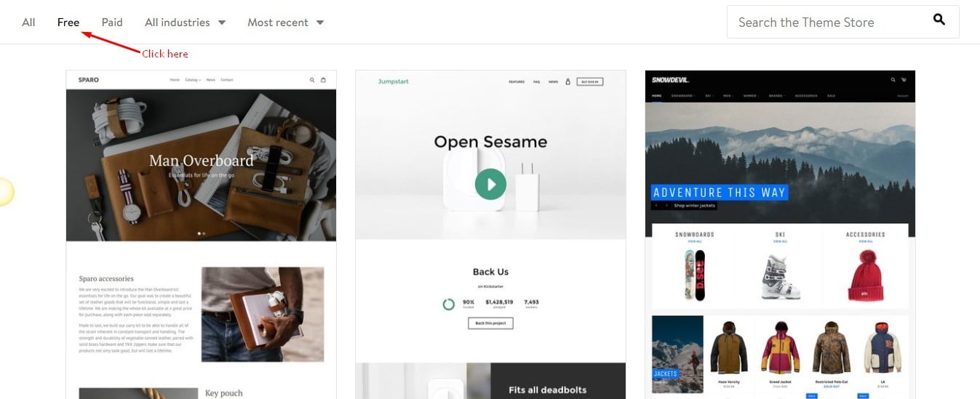Screen dimensions: 980x399
Task: Click the Key pouch heading in Sparo preview
Action: [223, 393]
